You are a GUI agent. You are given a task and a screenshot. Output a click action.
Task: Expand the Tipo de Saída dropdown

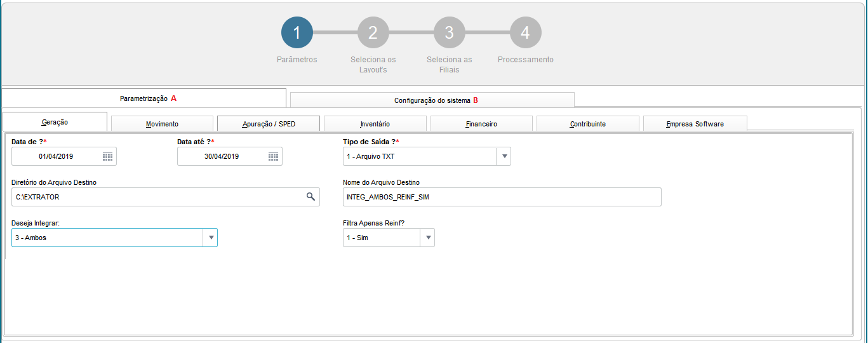(504, 156)
